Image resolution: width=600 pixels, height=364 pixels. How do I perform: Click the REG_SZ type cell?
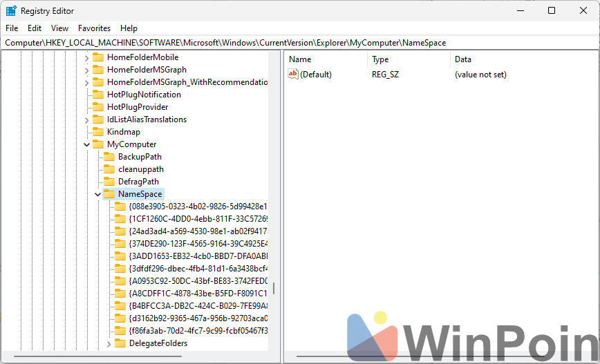click(x=385, y=75)
